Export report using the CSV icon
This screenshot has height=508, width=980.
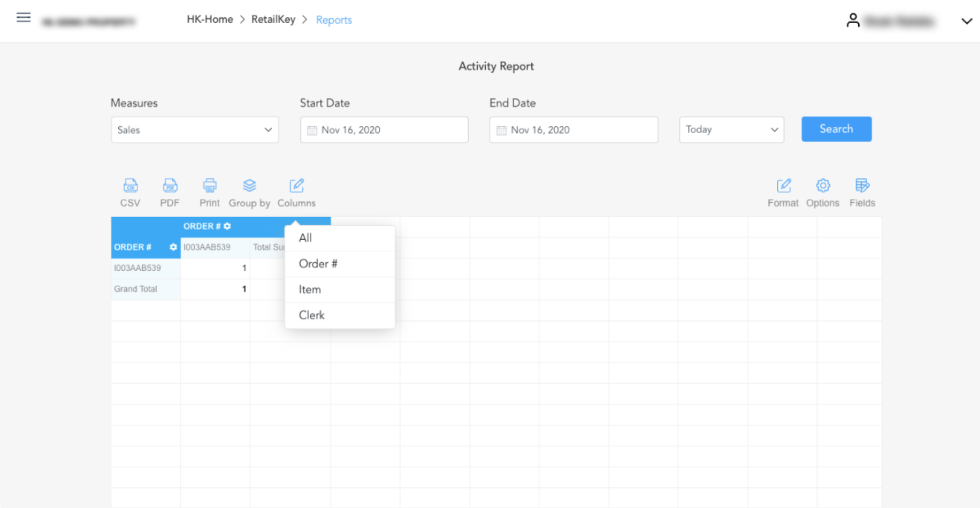(x=130, y=186)
